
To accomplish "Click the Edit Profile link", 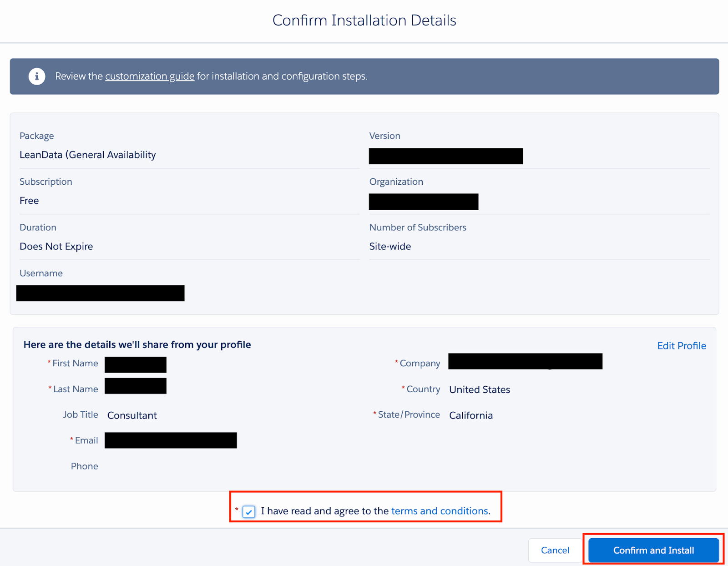I will (x=681, y=346).
